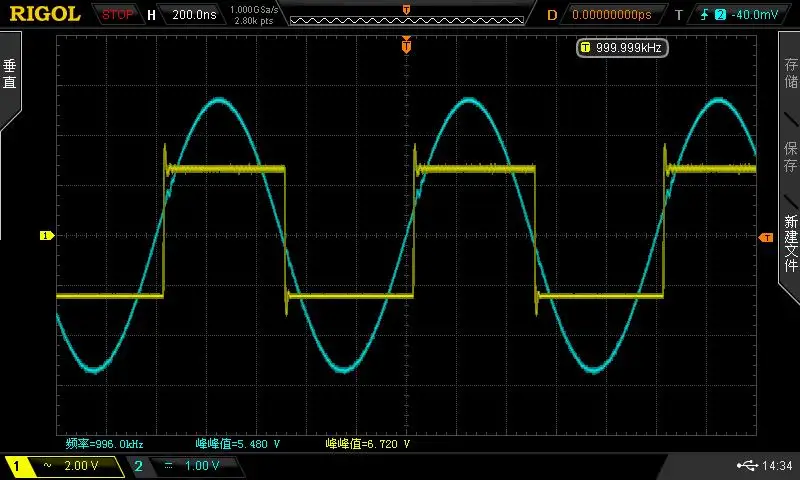Click the -40.0mV trigger level value
This screenshot has width=800, height=480.
(755, 15)
